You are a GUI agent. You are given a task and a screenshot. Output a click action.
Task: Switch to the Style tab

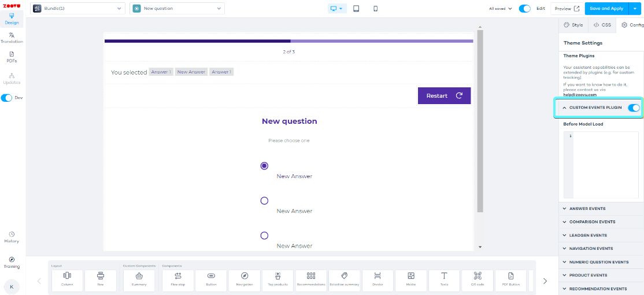(573, 25)
